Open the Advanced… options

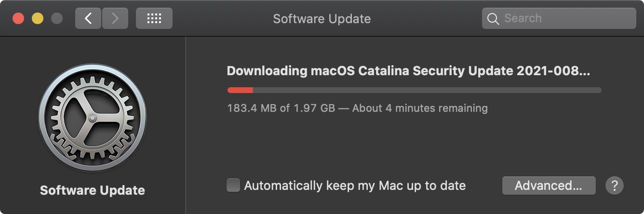pyautogui.click(x=549, y=186)
